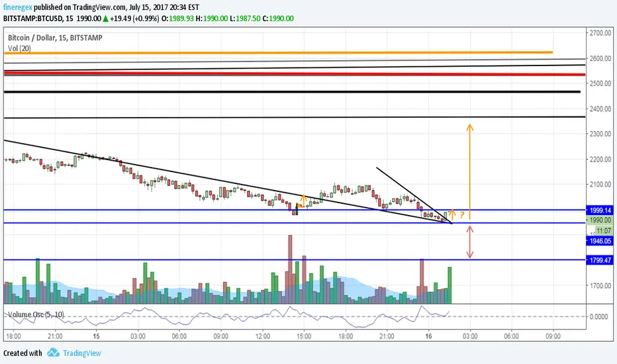The width and height of the screenshot is (617, 364).
Task: Click the date label 16 on time axis
Action: point(428,336)
